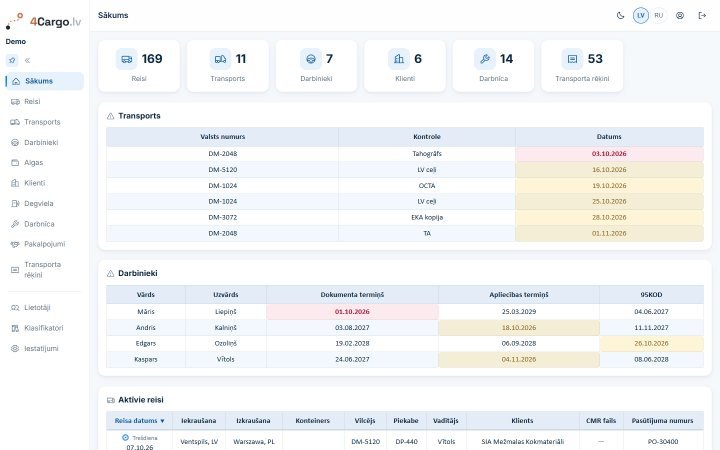Open the 14 Darbnīca card
The width and height of the screenshot is (720, 450).
pos(493,66)
